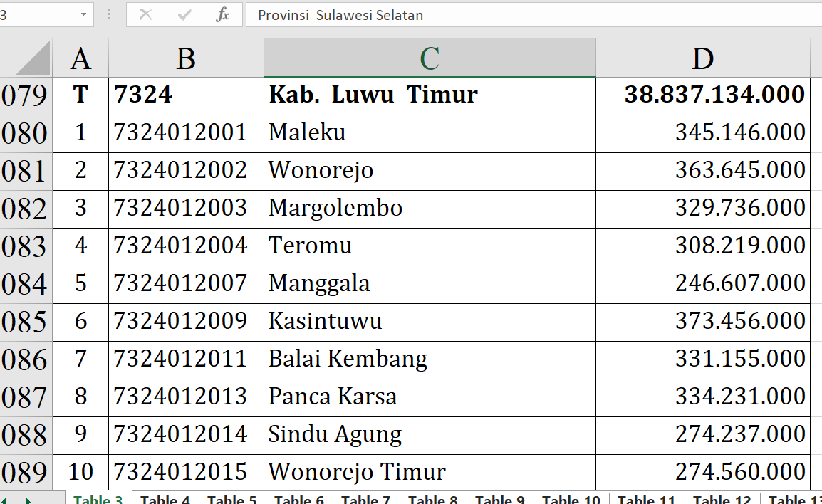Viewport: 822px width, 504px height.
Task: Click the three-dot Name Box resize handle
Action: pos(109,15)
